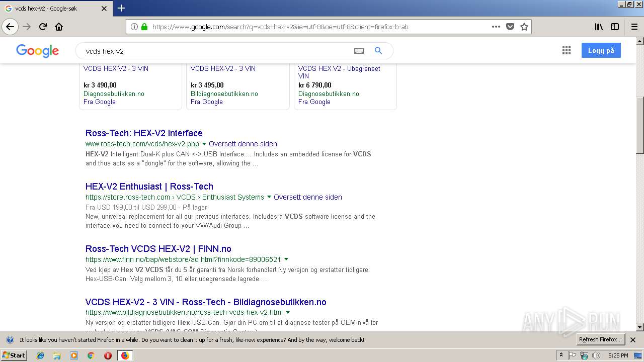Image resolution: width=644 pixels, height=362 pixels.
Task: Expand options arrow for bildiagnosebutikken.no result
Action: tap(288, 313)
